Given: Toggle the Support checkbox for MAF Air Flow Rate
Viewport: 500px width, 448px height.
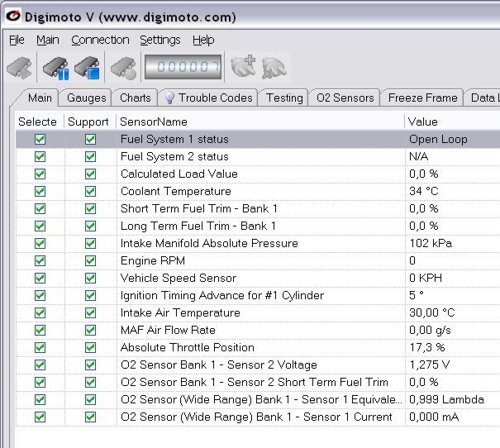Looking at the screenshot, I should pyautogui.click(x=90, y=331).
